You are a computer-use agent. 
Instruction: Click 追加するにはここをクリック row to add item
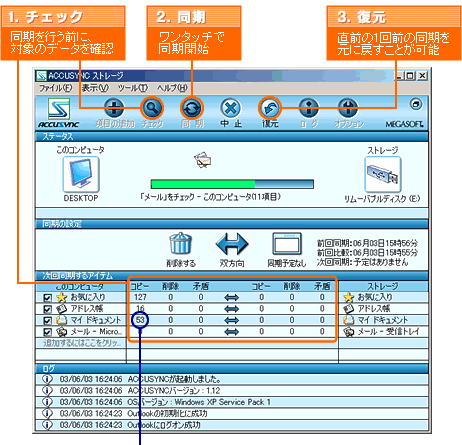pos(81,343)
